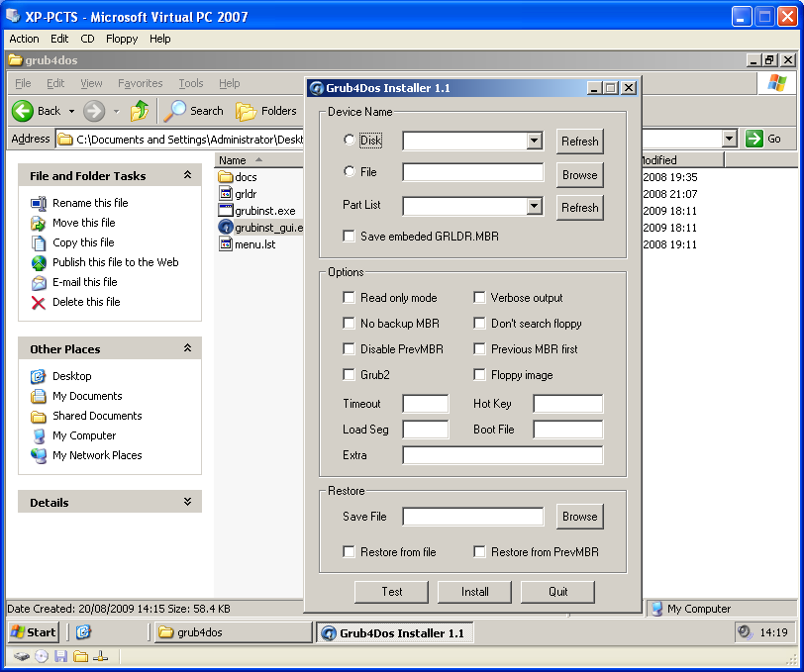Click the Quit button
Viewport: 804px width, 672px height.
click(x=557, y=592)
